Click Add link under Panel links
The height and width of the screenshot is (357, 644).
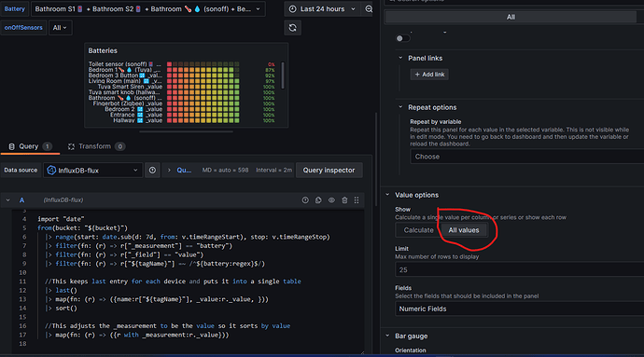(x=429, y=75)
